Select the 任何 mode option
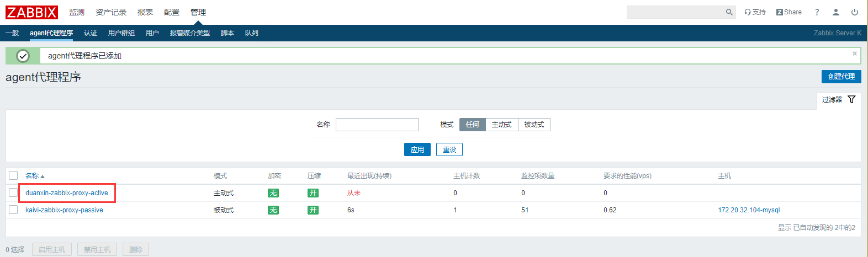 473,125
